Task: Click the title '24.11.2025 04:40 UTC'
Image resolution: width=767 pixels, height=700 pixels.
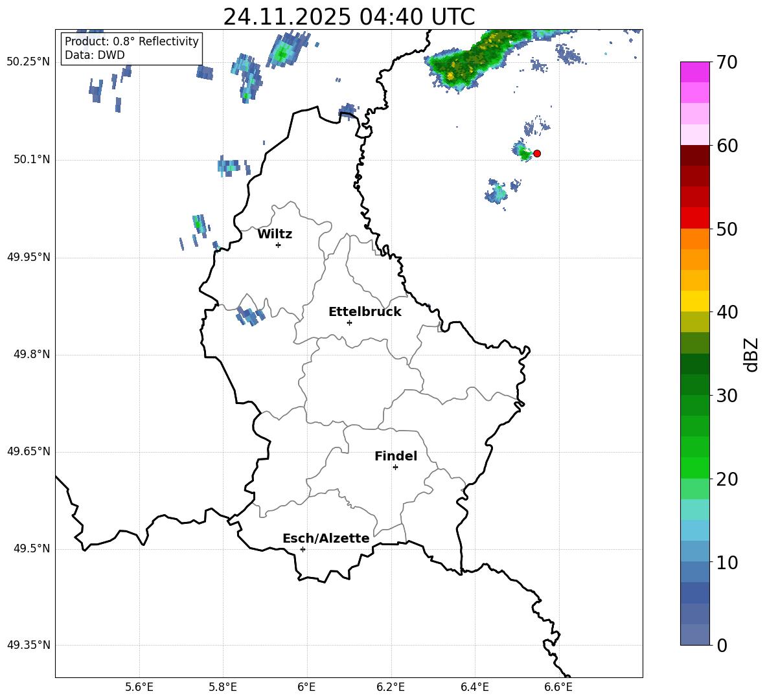Action: point(349,17)
